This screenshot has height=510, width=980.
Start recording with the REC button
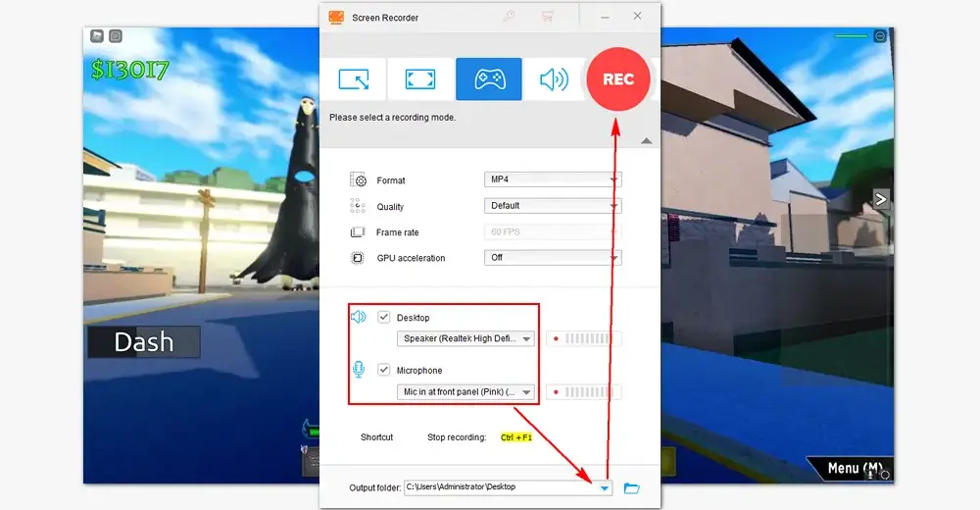click(x=618, y=79)
